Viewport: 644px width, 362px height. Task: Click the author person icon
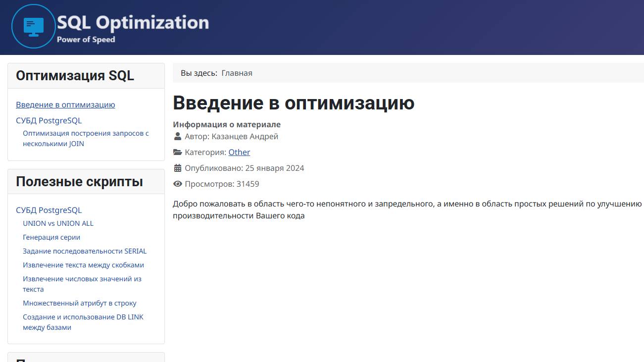[x=178, y=136]
